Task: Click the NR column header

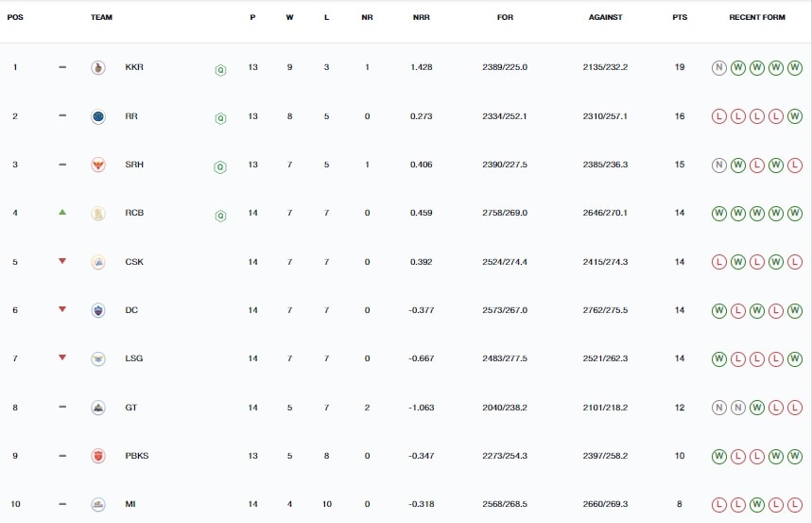Action: click(367, 17)
